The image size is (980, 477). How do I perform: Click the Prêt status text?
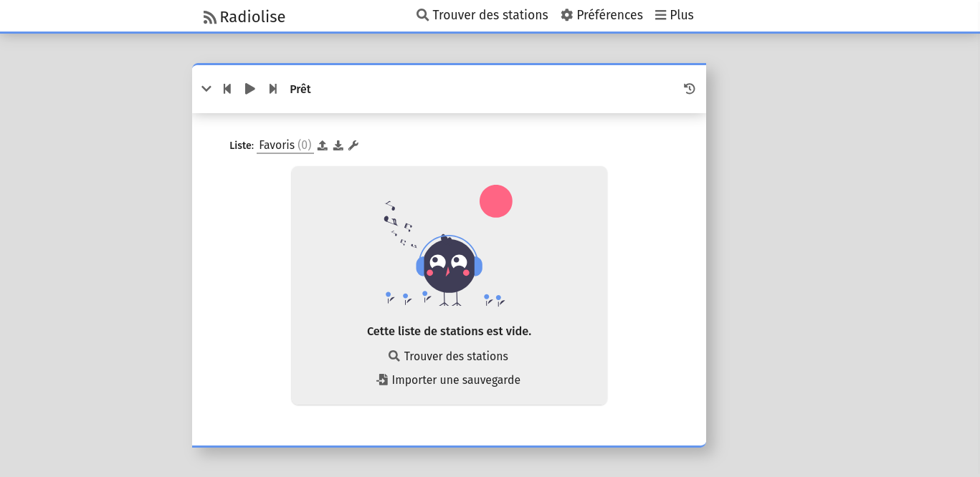300,90
